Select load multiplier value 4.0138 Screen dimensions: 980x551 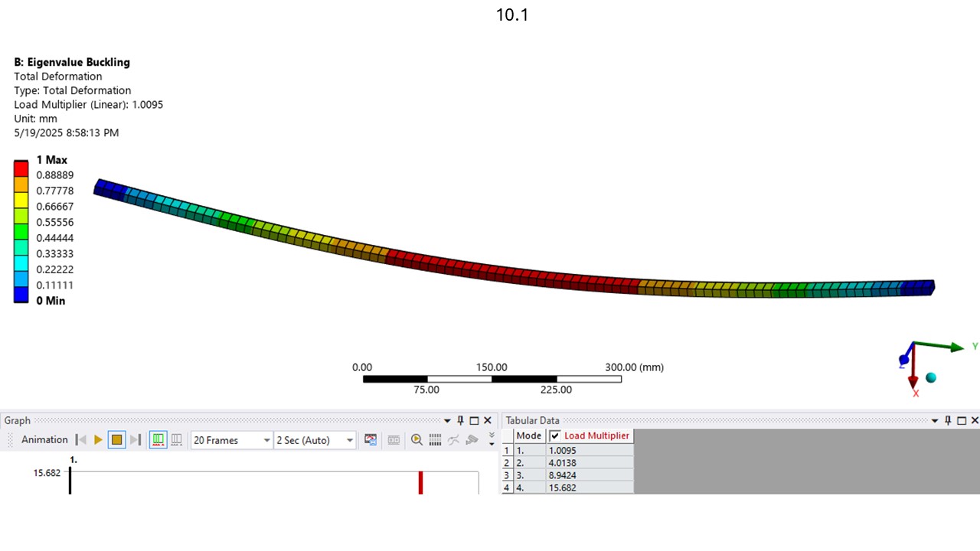(590, 463)
